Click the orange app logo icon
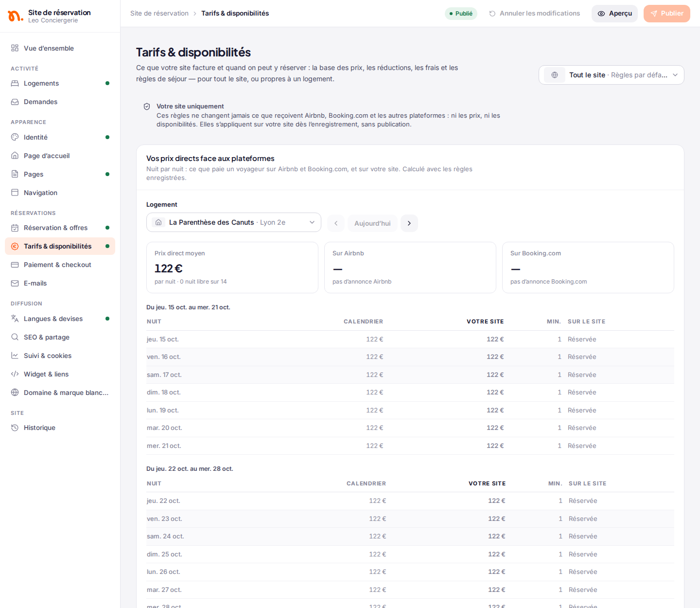This screenshot has height=608, width=700. tap(16, 16)
